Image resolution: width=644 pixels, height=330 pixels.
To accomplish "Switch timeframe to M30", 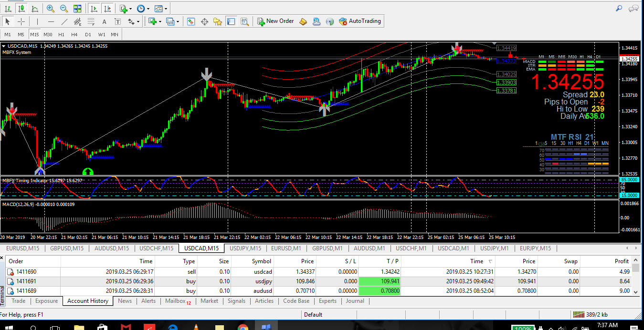I will click(x=48, y=34).
